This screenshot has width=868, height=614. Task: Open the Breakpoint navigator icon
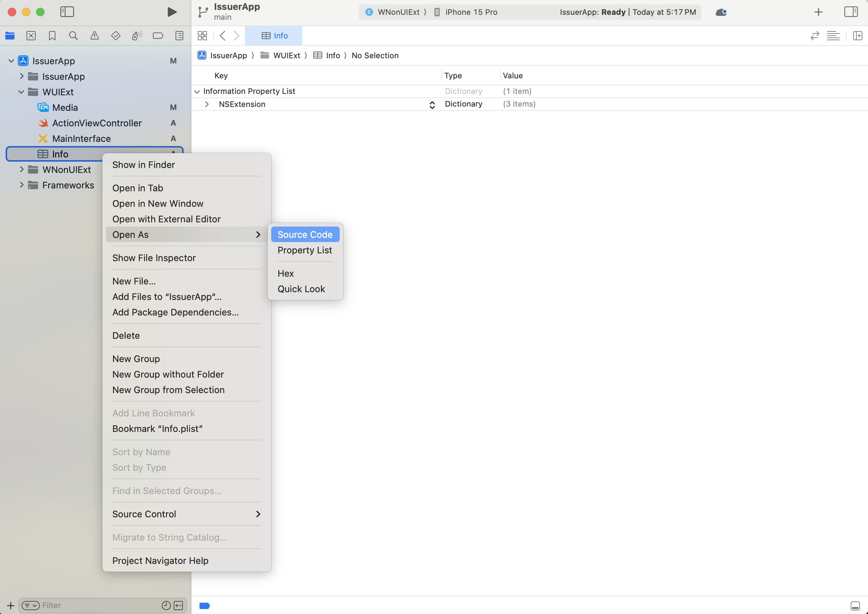point(158,36)
